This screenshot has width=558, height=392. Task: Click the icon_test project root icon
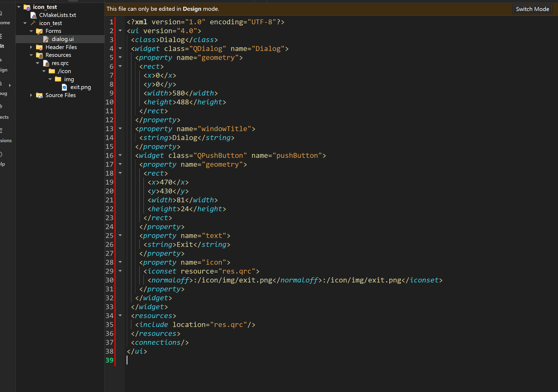click(x=27, y=7)
